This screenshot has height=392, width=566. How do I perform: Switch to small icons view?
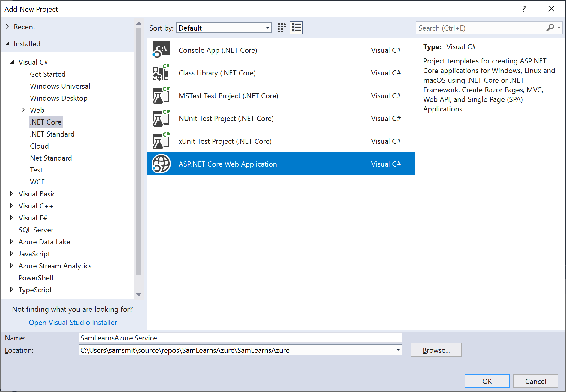pyautogui.click(x=282, y=28)
